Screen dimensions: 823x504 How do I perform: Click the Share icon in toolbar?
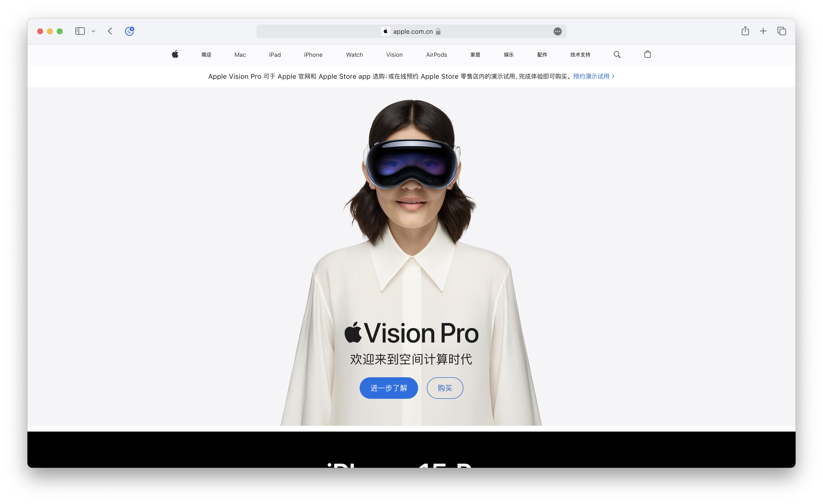(x=745, y=31)
